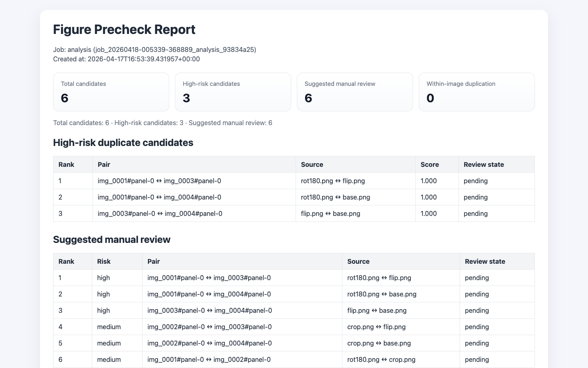Click high risk label in review row 3

pos(103,310)
